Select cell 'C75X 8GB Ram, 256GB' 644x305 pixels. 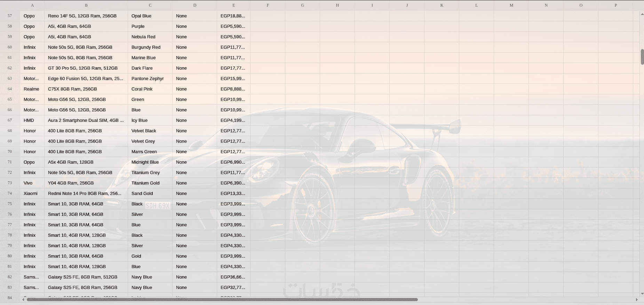click(x=86, y=89)
